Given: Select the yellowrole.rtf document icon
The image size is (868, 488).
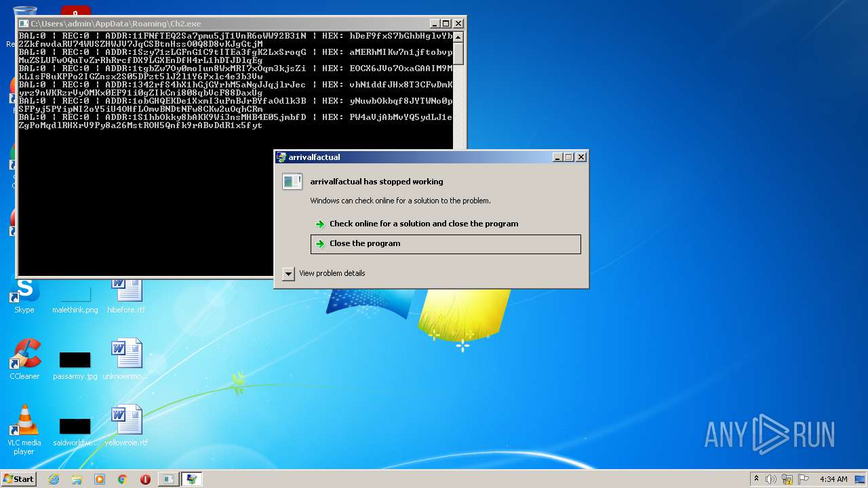Looking at the screenshot, I should 126,426.
